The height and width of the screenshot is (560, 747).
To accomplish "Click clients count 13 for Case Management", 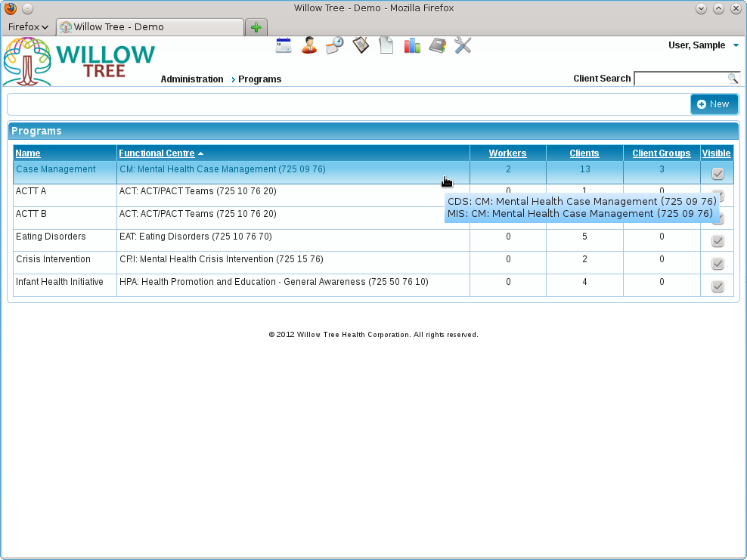I will pos(585,169).
